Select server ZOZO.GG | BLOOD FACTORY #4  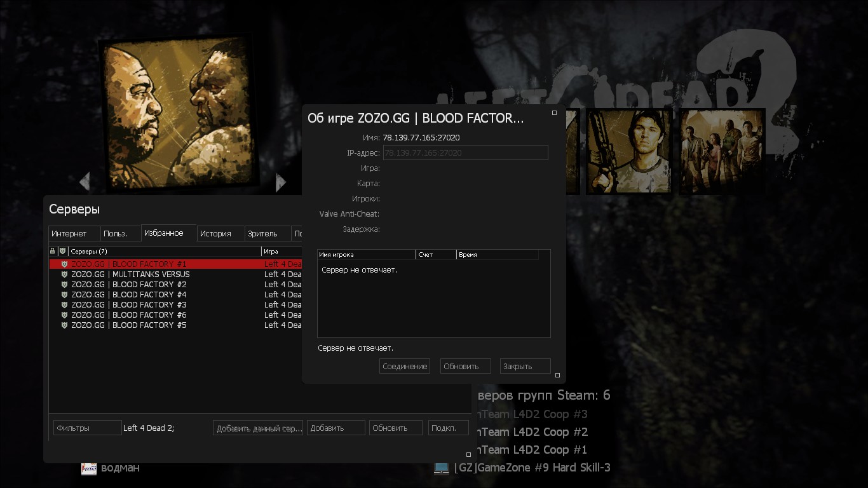pos(175,294)
